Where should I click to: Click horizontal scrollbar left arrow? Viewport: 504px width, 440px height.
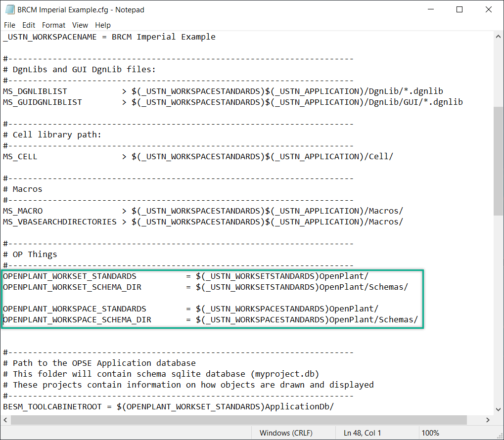(5, 420)
